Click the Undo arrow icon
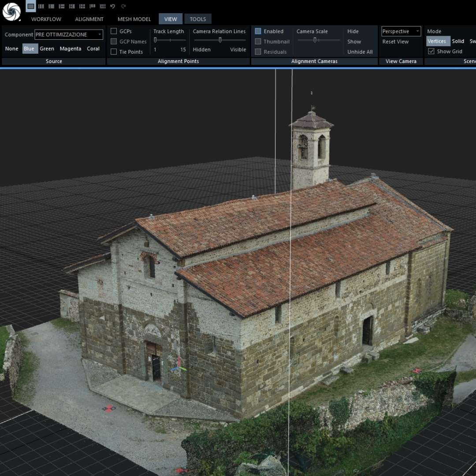Screen dimensions: 476x476 [x=112, y=6]
